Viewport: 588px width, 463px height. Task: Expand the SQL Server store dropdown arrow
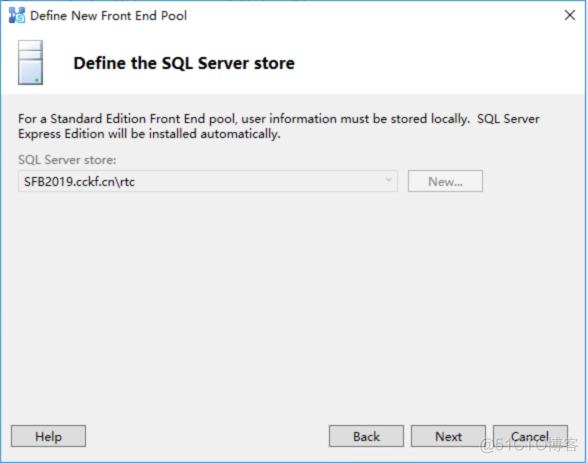(x=388, y=180)
